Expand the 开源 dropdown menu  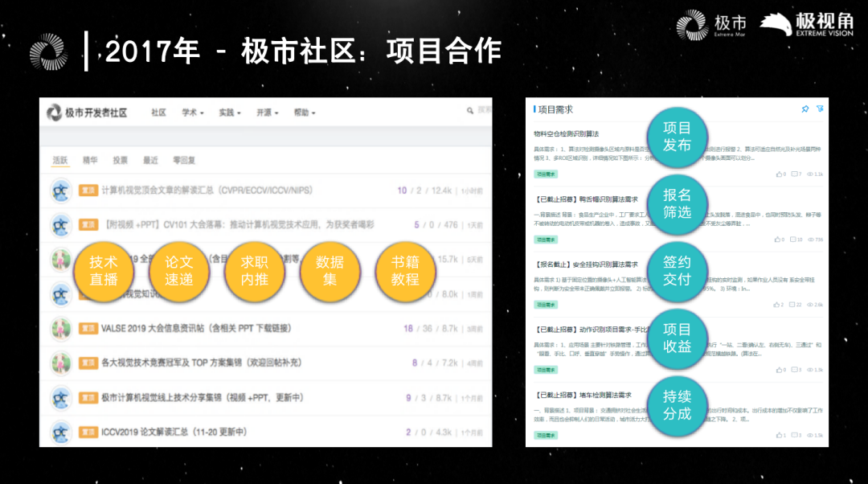coord(268,113)
